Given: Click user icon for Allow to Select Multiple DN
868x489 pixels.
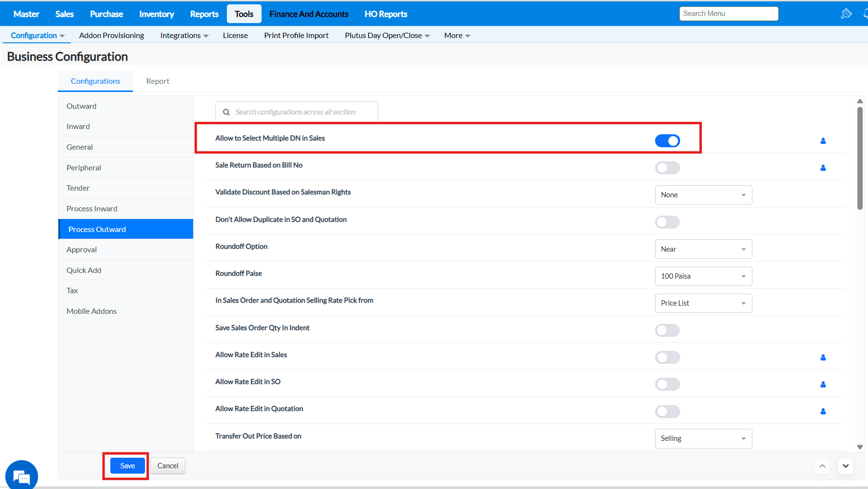Looking at the screenshot, I should 823,141.
